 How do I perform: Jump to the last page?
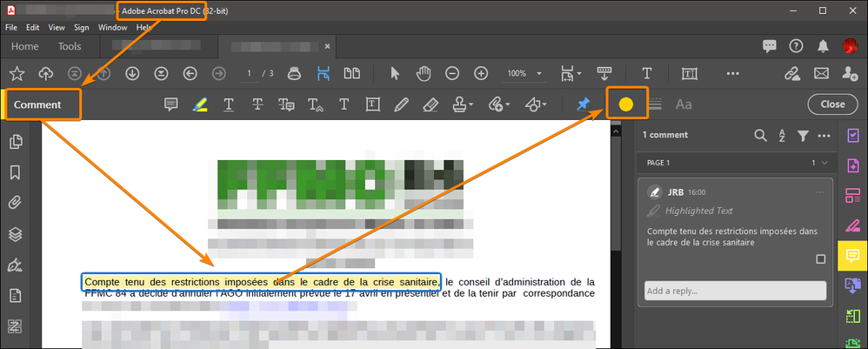point(161,73)
